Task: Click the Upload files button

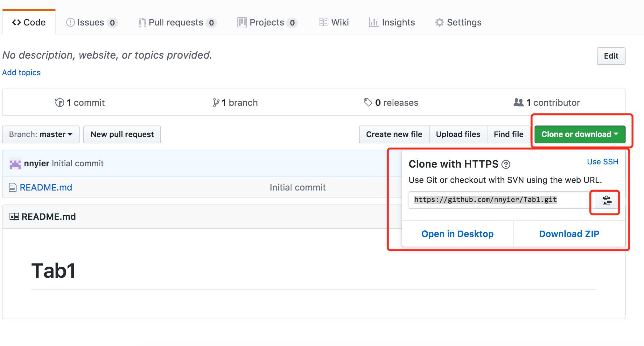Action: pyautogui.click(x=458, y=134)
